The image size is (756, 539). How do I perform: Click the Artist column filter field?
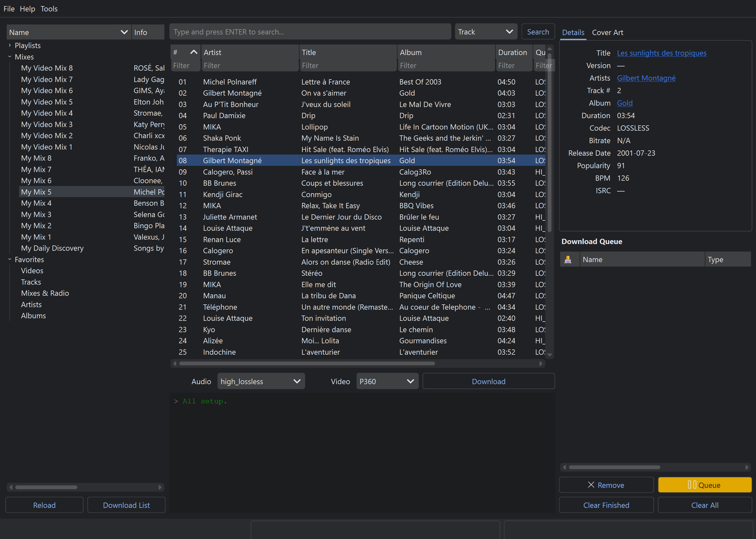pos(250,65)
